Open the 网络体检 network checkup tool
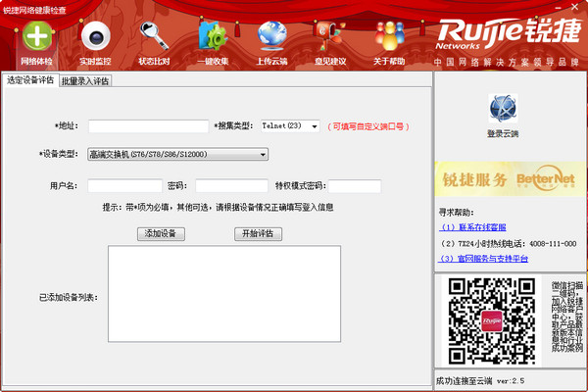Image resolution: width=588 pixels, height=392 pixels. tap(36, 39)
